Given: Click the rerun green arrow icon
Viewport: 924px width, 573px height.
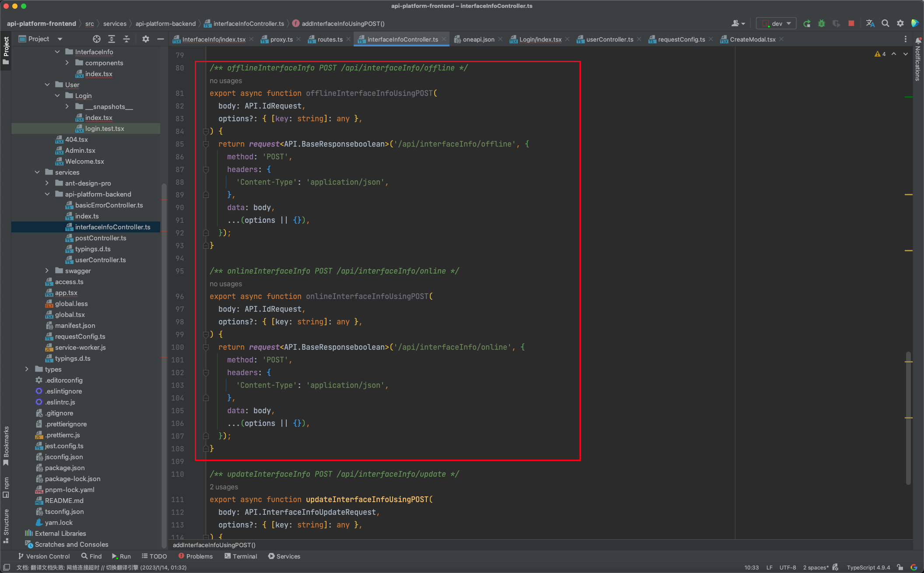Looking at the screenshot, I should click(x=807, y=24).
